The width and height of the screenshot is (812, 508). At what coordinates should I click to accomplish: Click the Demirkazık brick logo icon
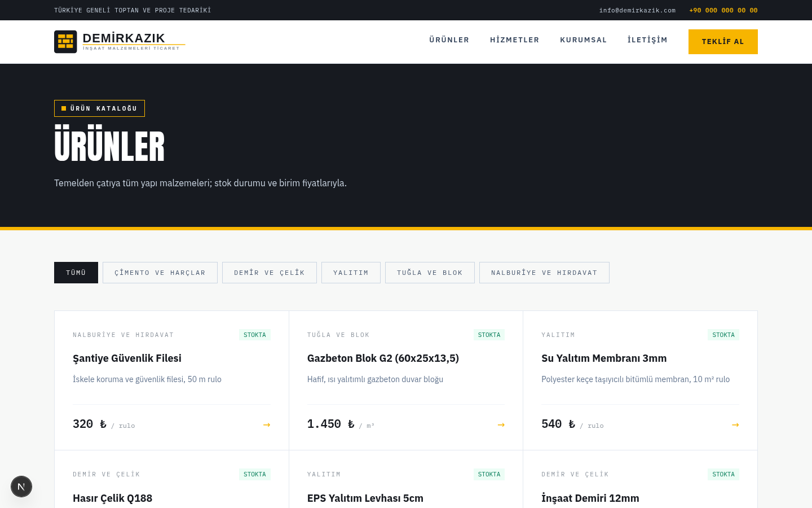coord(65,42)
